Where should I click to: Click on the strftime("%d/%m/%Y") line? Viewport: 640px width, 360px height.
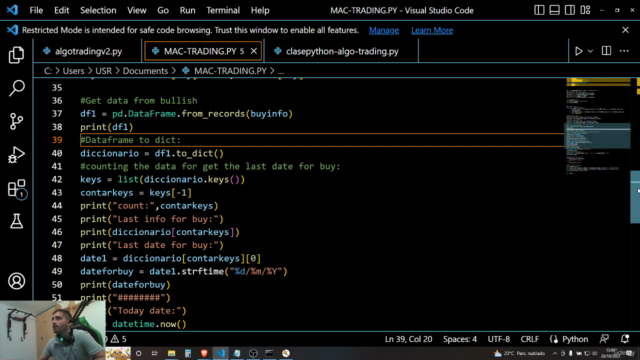(x=184, y=271)
